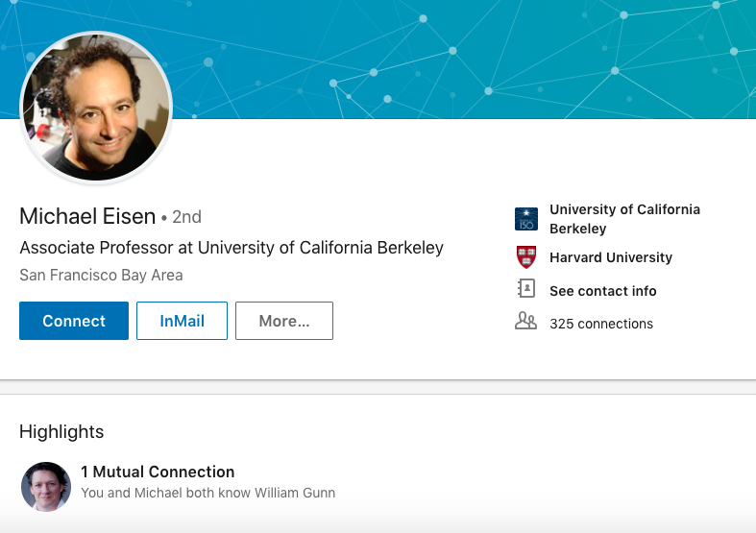
Task: Open William Gunn's mutual connection avatar
Action: tap(46, 486)
